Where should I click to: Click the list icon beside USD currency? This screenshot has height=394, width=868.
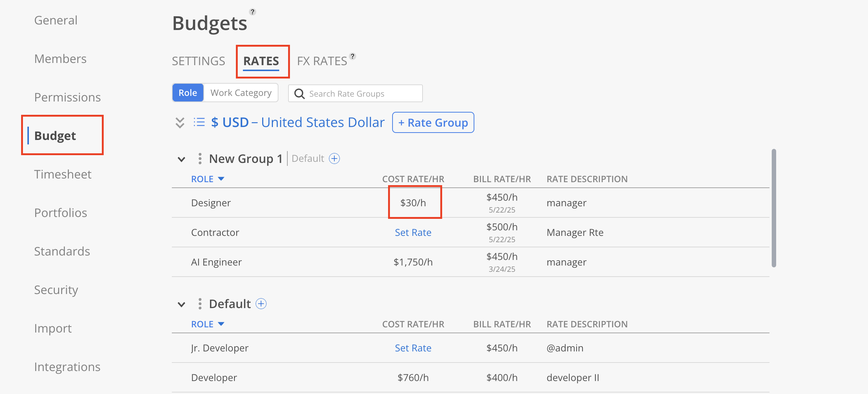(x=199, y=122)
